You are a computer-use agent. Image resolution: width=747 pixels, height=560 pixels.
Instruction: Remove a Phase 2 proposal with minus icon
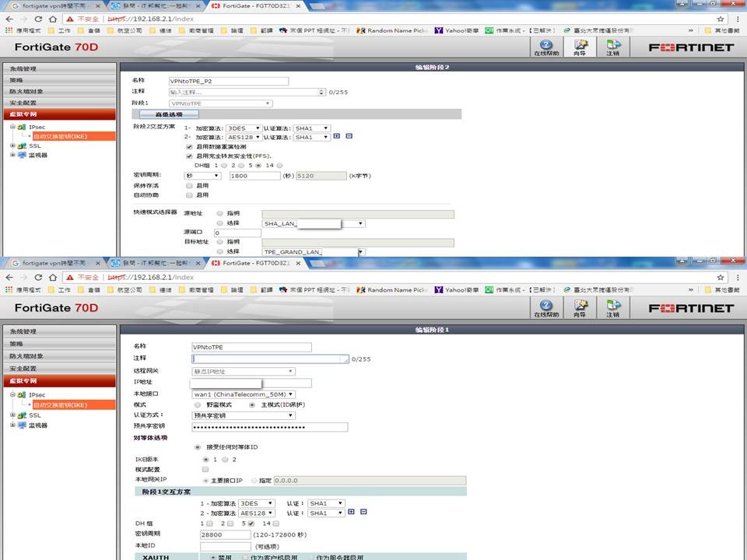coord(349,136)
